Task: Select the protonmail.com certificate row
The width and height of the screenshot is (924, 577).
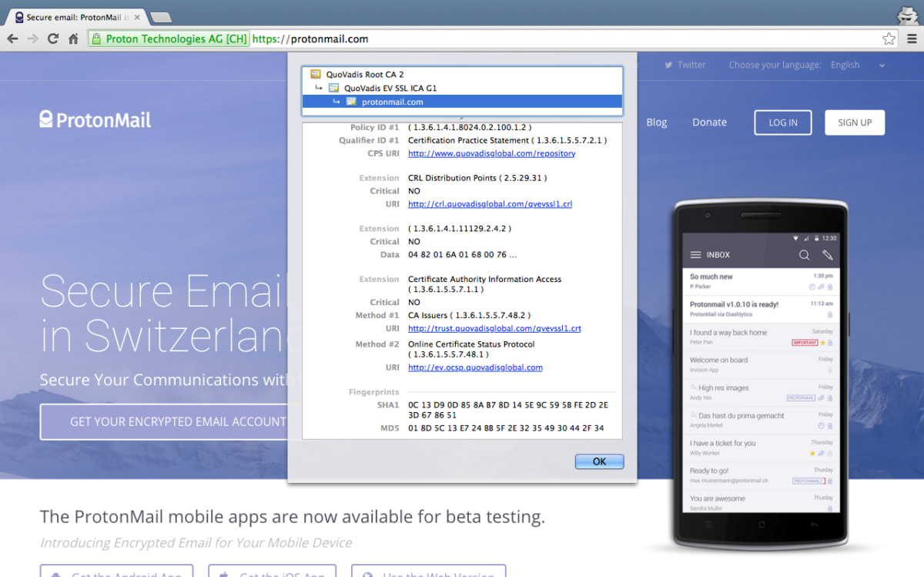Action: tap(462, 102)
